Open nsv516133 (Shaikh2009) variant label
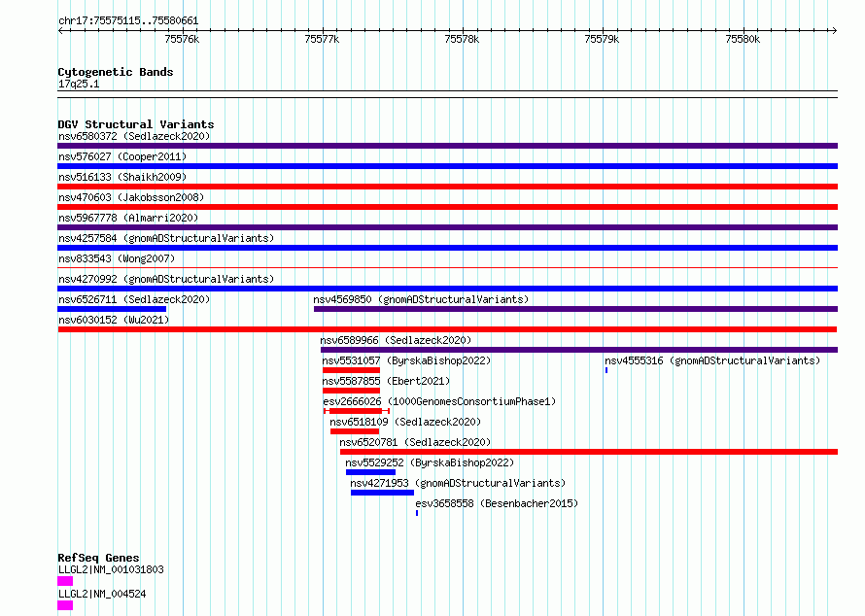Viewport: 865px width, 616px height. 122,177
